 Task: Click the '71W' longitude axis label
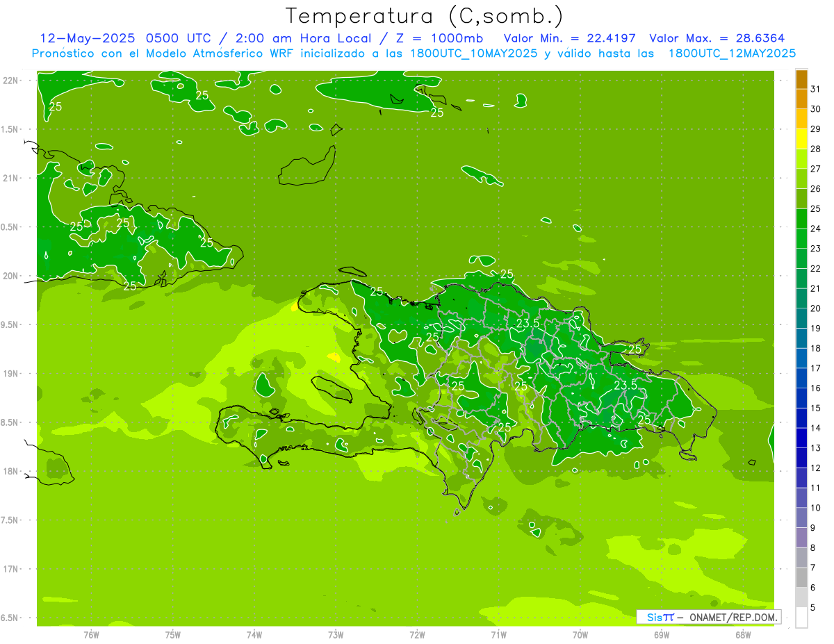point(498,635)
